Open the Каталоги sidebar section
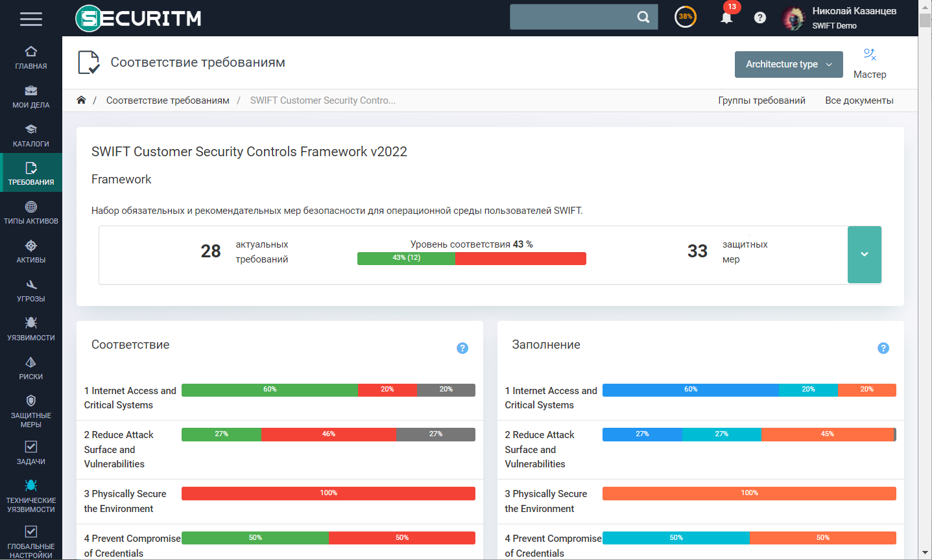Image resolution: width=932 pixels, height=560 pixels. coord(30,135)
